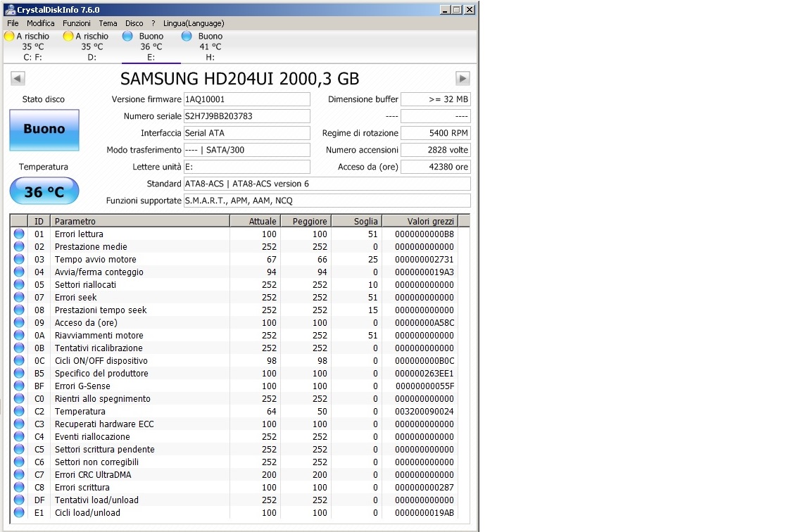Open the Lingua(Language) menu
This screenshot has width=811, height=532.
[194, 23]
